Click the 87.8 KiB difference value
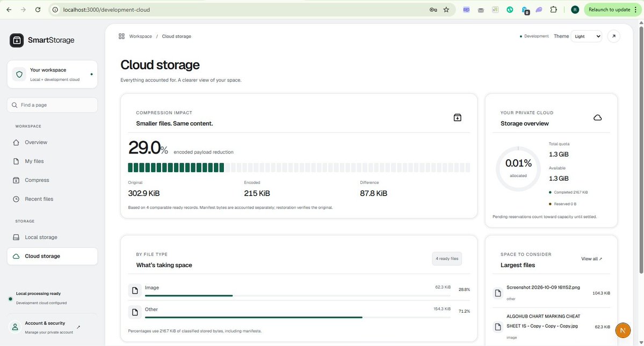644x346 pixels. tap(373, 193)
